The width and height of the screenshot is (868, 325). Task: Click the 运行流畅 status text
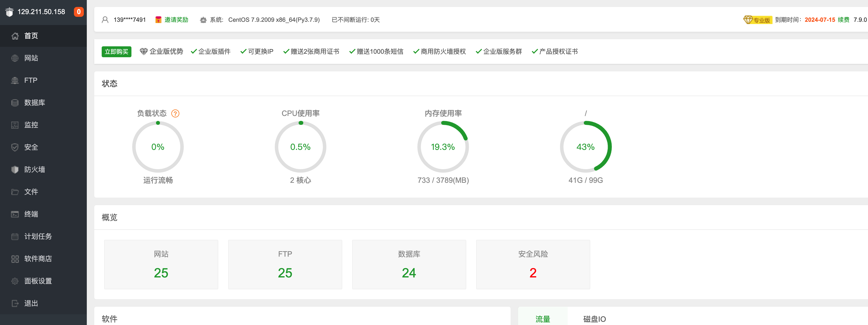click(x=158, y=180)
